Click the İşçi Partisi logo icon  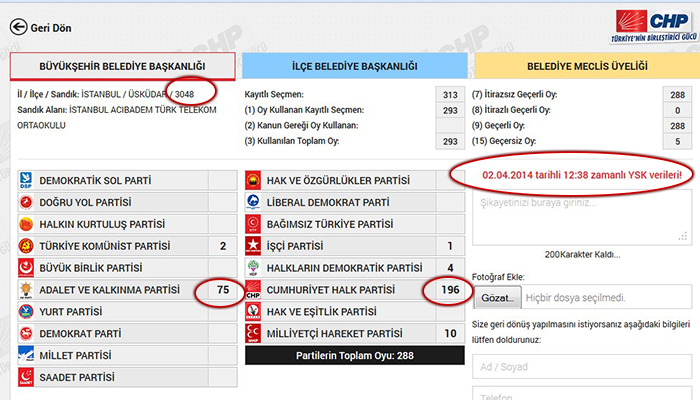[253, 246]
